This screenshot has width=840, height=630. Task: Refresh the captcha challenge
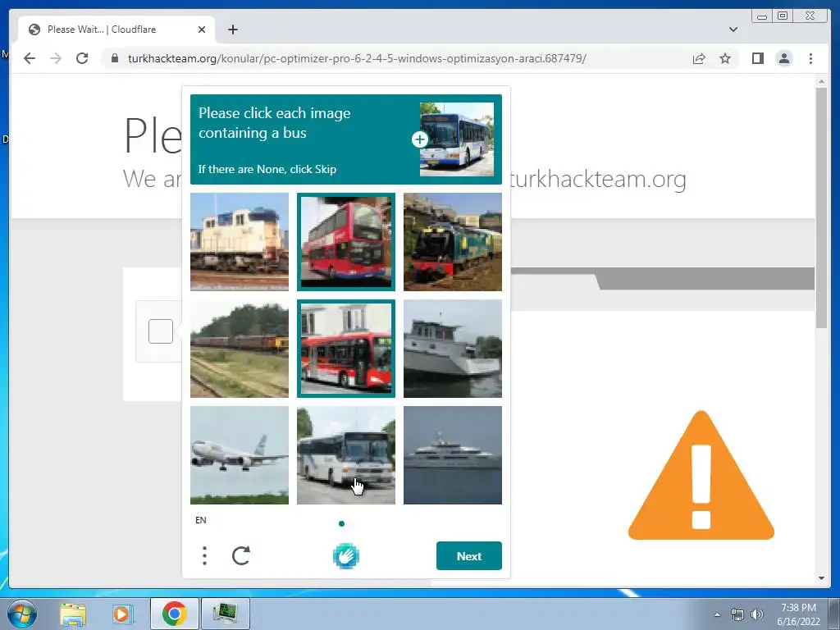241,555
